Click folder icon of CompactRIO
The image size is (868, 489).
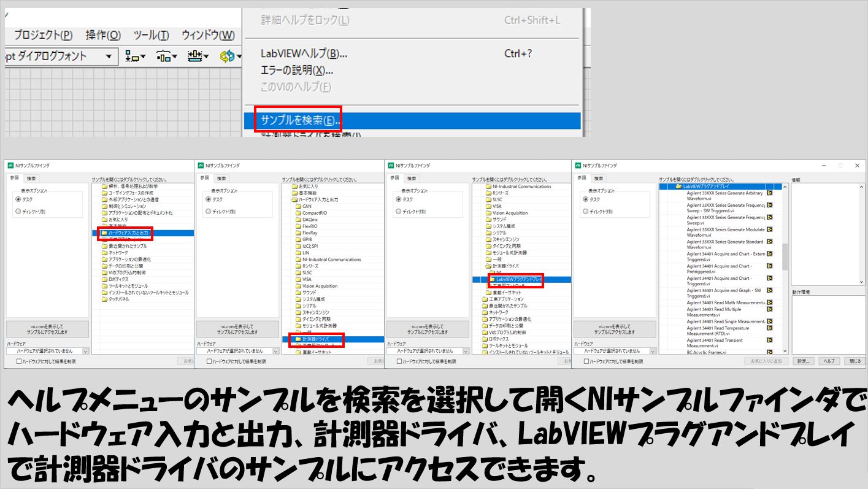point(298,213)
